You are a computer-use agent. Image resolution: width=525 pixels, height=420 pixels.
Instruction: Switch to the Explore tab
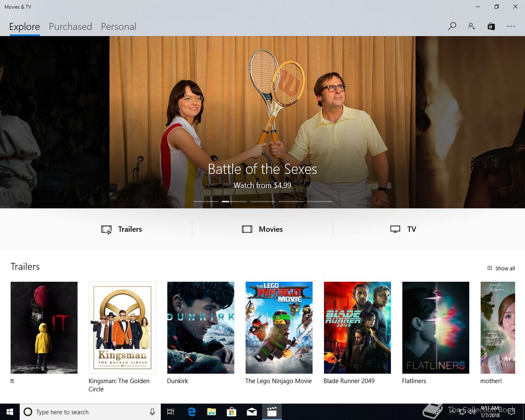tap(25, 27)
